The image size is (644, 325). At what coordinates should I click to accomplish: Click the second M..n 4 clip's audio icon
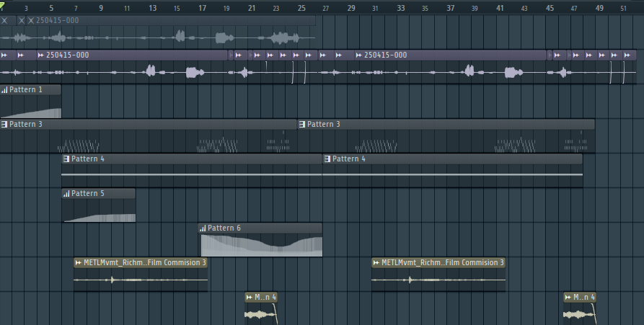click(568, 297)
